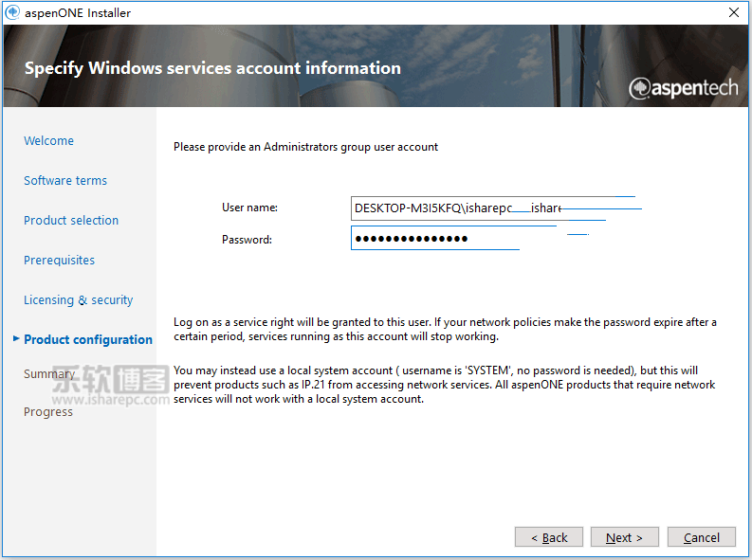Click the Progress step in sidebar
Viewport: 752px width, 560px height.
click(x=48, y=412)
